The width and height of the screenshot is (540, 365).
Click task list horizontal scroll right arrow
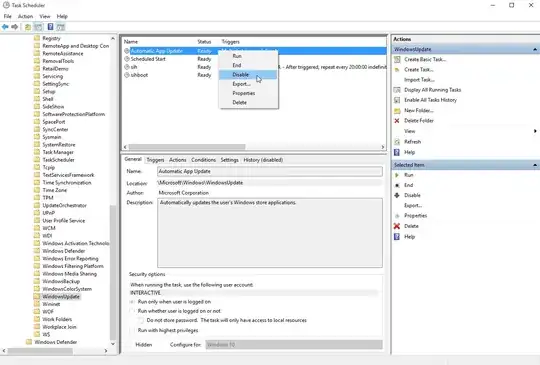coord(383,147)
